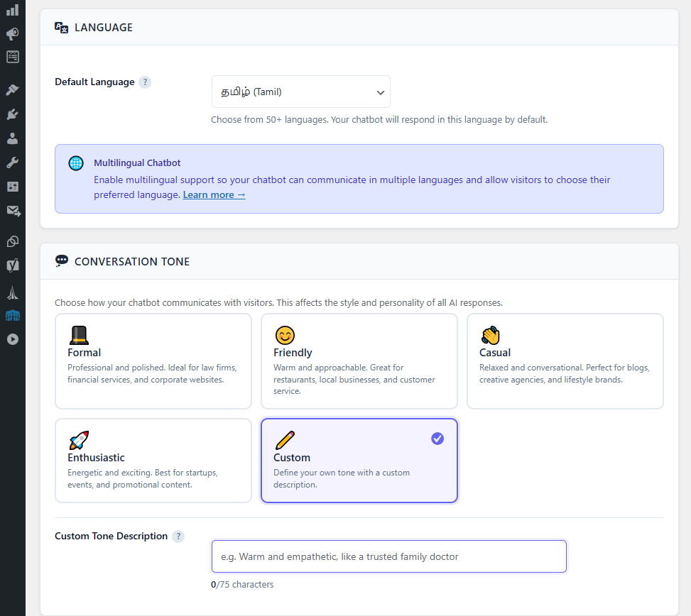Choose the Friendly tone card
The width and height of the screenshot is (691, 616).
[359, 361]
